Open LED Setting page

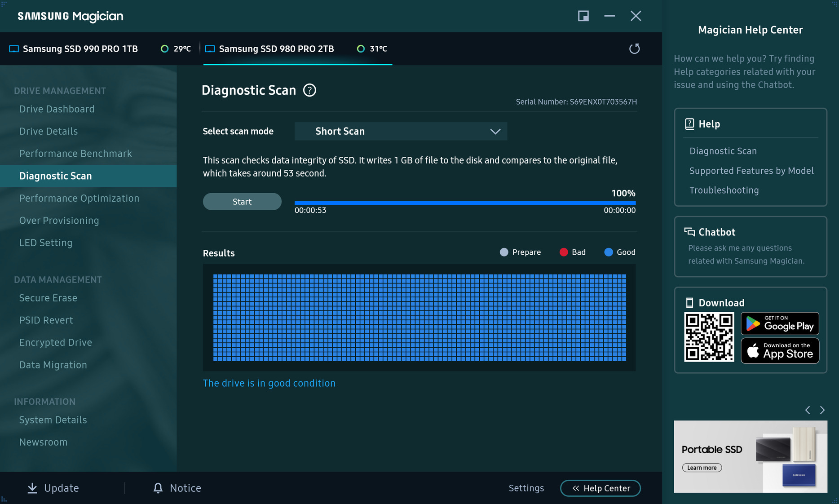(46, 243)
